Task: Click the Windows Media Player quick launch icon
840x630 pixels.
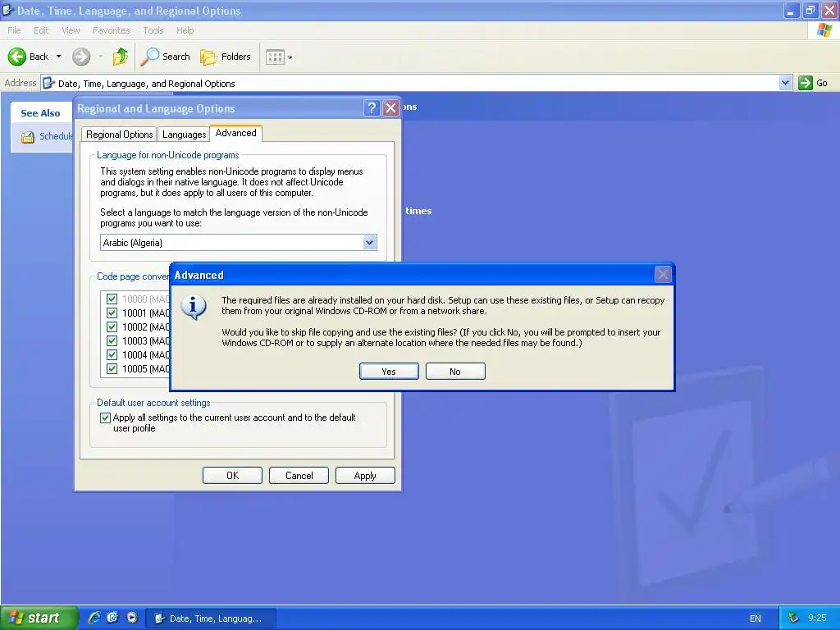Action: 132,618
